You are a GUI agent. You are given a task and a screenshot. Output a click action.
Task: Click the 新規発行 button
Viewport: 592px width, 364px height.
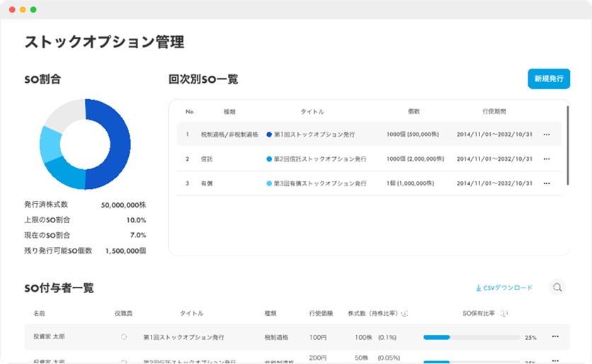549,79
